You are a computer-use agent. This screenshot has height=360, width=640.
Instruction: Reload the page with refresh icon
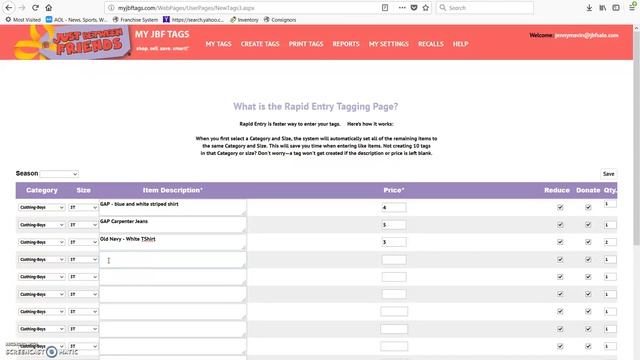point(36,8)
